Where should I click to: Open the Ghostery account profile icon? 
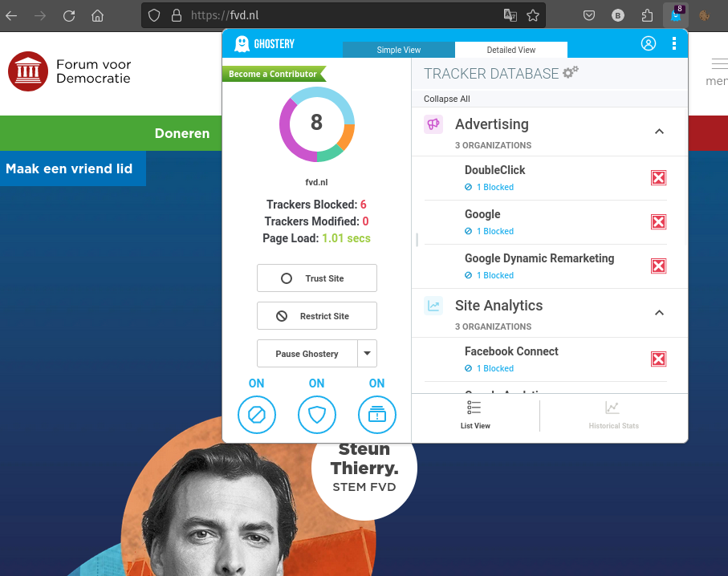coord(649,43)
